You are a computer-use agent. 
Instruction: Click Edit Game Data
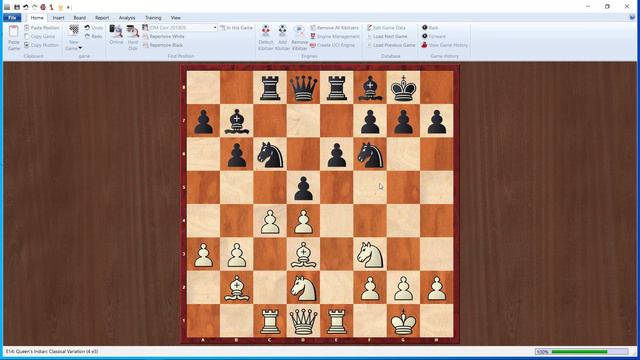click(x=386, y=28)
